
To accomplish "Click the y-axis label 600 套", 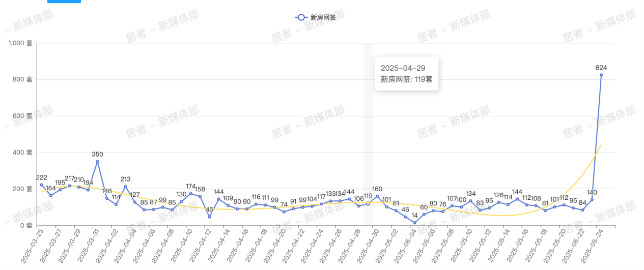I will (23, 116).
